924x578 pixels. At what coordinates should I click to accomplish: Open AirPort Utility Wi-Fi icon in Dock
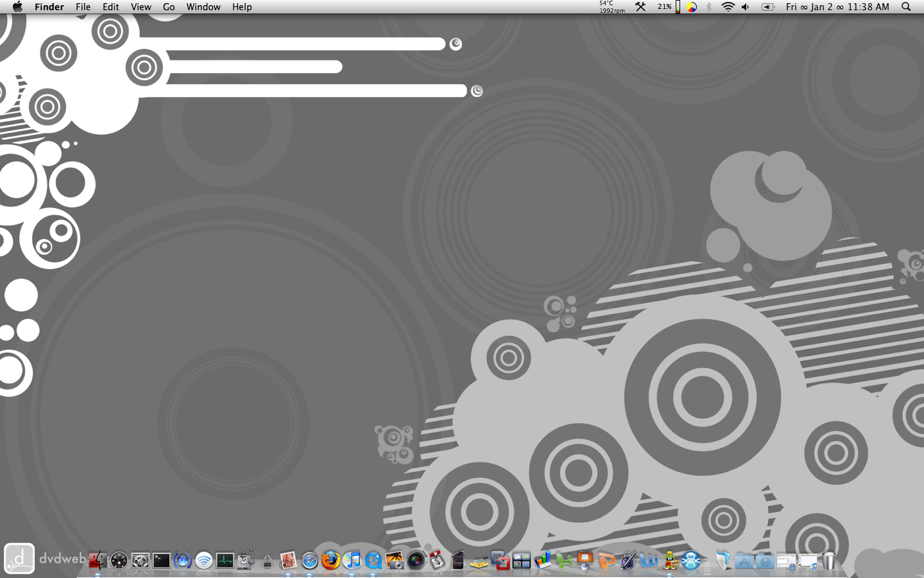[x=203, y=561]
